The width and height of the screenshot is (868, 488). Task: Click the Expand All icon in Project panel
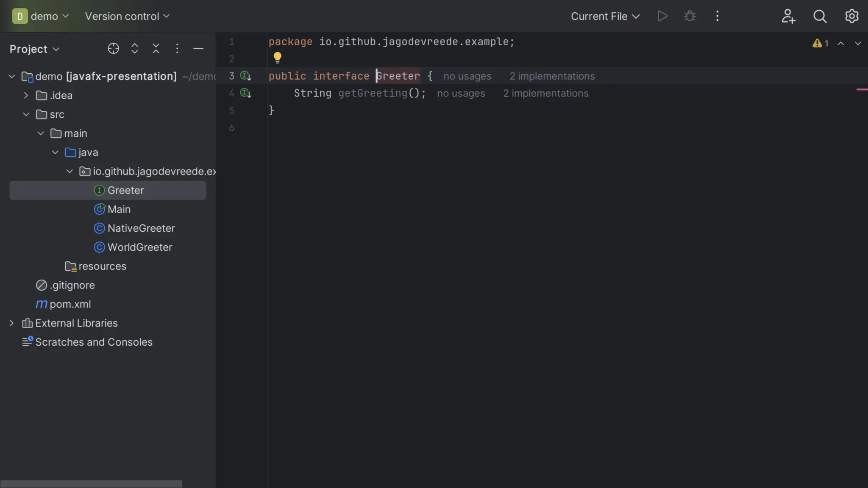(x=135, y=49)
